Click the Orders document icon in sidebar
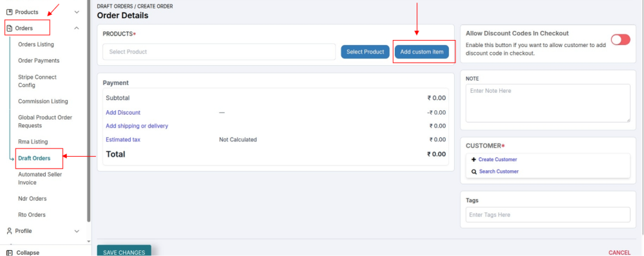The width and height of the screenshot is (644, 256). click(x=10, y=28)
